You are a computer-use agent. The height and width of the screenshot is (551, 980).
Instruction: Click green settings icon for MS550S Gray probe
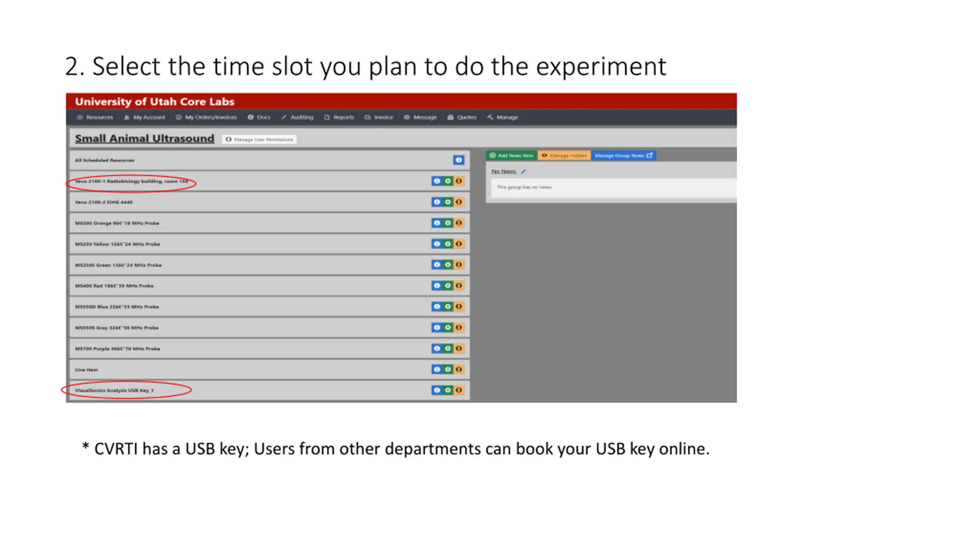click(448, 328)
